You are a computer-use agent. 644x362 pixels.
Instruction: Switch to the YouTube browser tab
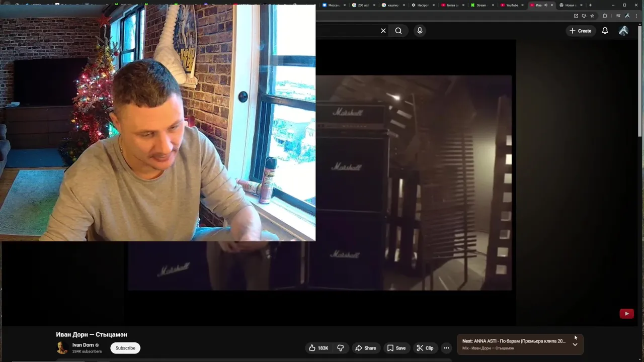tap(512, 5)
